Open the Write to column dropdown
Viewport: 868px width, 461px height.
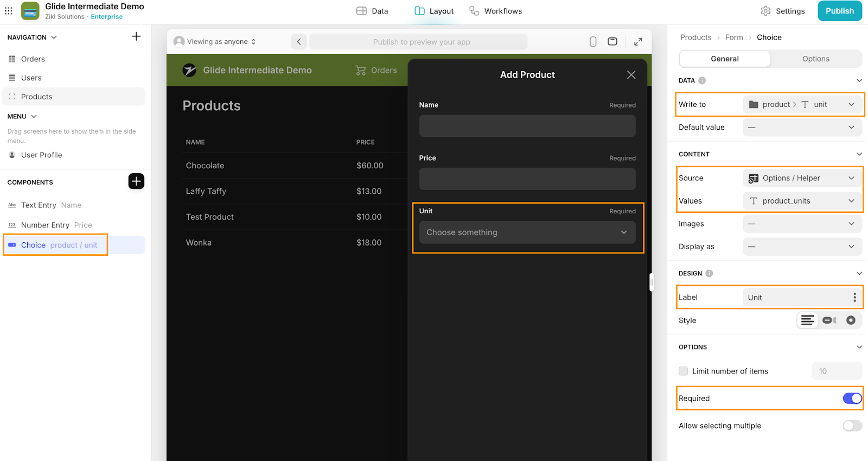tap(802, 104)
